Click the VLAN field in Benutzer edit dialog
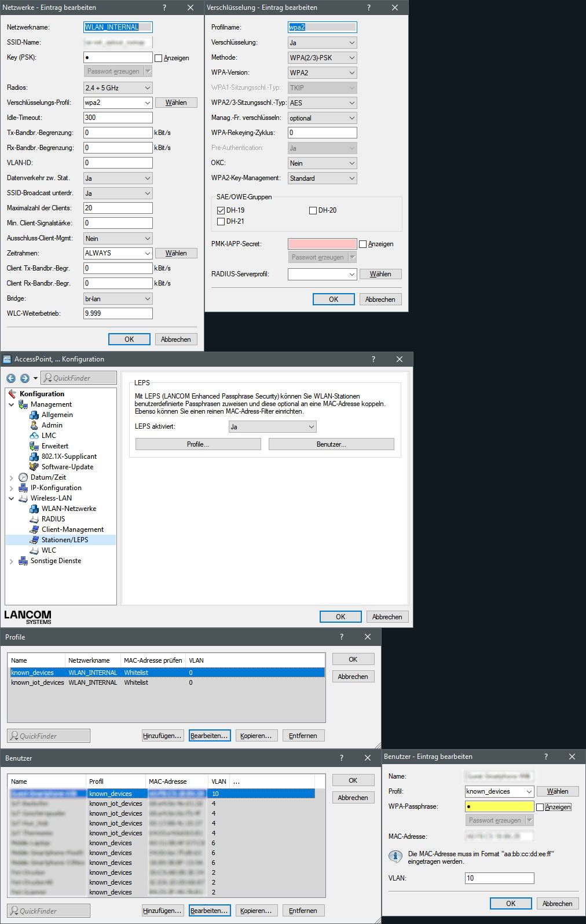 499,878
